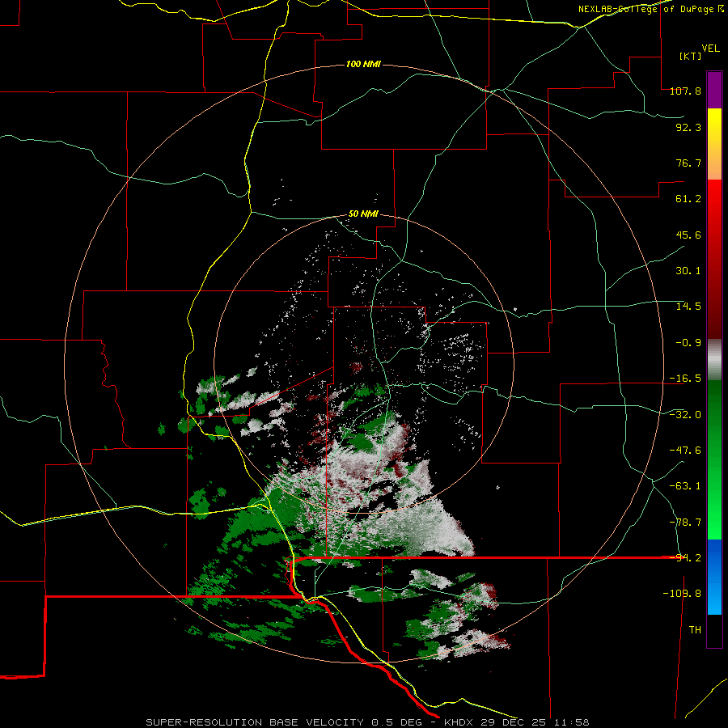Click the -47.6 legend value
The height and width of the screenshot is (728, 728).
(x=685, y=451)
